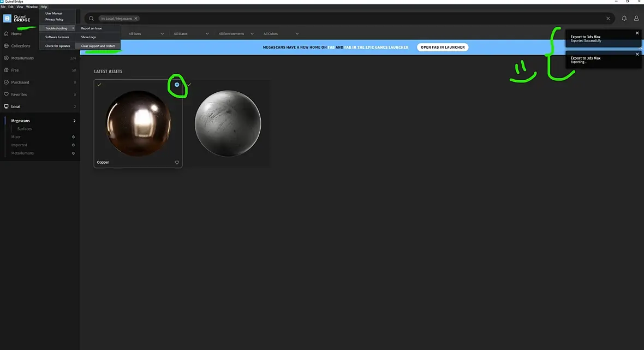Toggle the checkmark on the gray metal asset
The width and height of the screenshot is (644, 350).
pyautogui.click(x=189, y=85)
